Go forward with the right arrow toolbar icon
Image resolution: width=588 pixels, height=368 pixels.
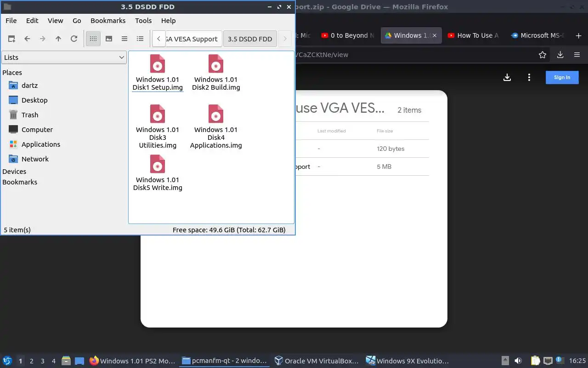43,39
